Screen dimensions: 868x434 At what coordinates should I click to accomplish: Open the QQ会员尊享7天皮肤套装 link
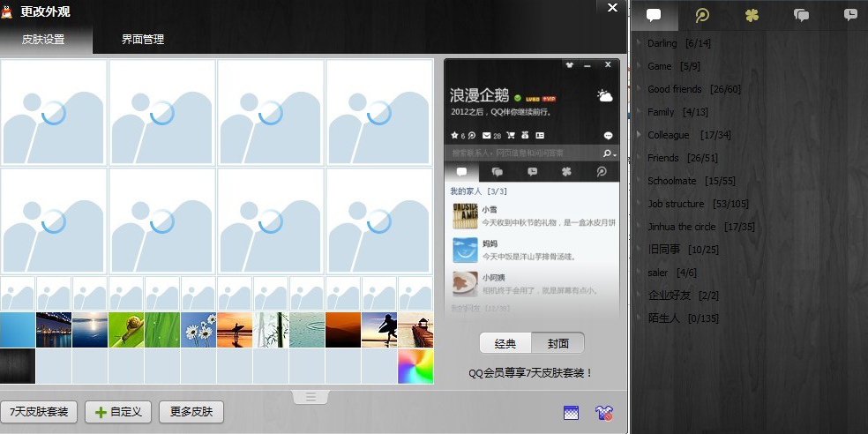[x=530, y=373]
